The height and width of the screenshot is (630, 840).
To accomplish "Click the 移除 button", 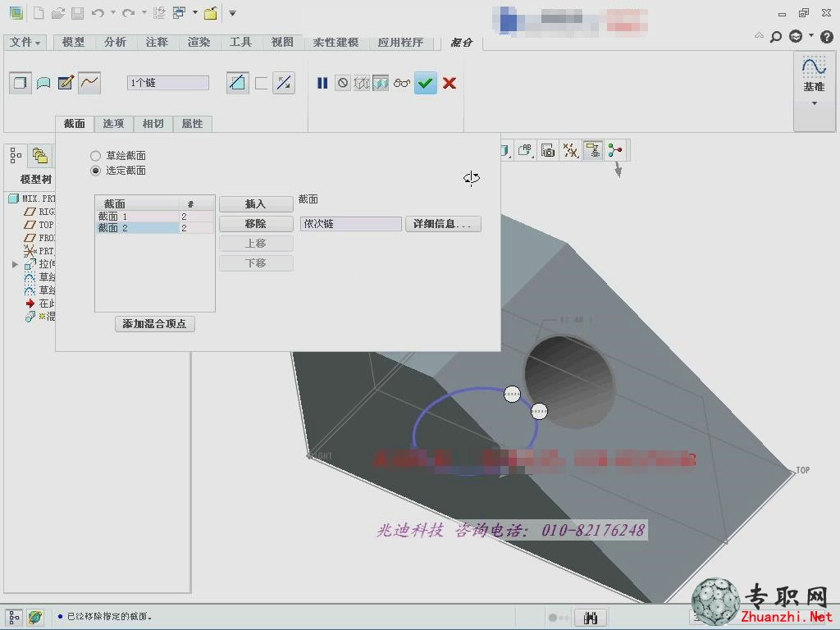I will [256, 224].
